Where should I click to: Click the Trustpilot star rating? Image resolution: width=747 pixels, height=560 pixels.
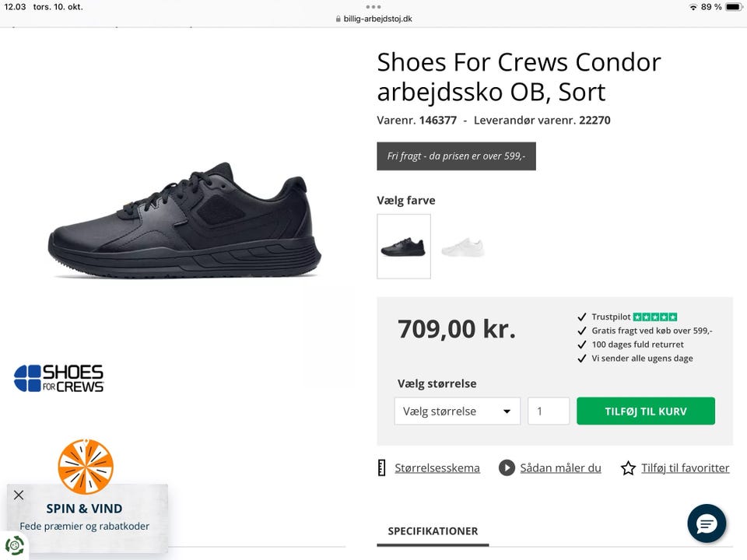[654, 317]
